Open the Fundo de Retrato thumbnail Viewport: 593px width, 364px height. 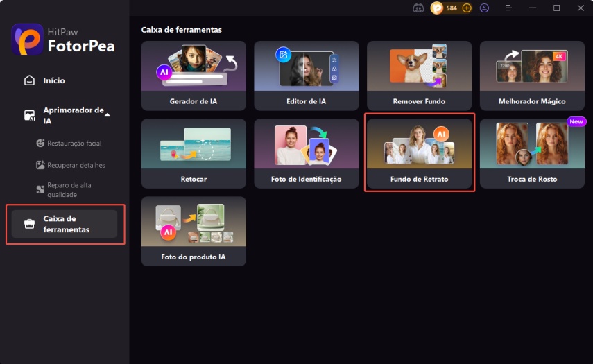[419, 144]
